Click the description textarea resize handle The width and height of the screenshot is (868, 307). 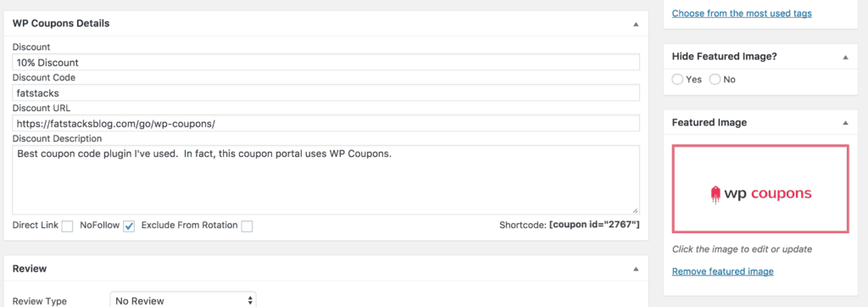pyautogui.click(x=635, y=210)
